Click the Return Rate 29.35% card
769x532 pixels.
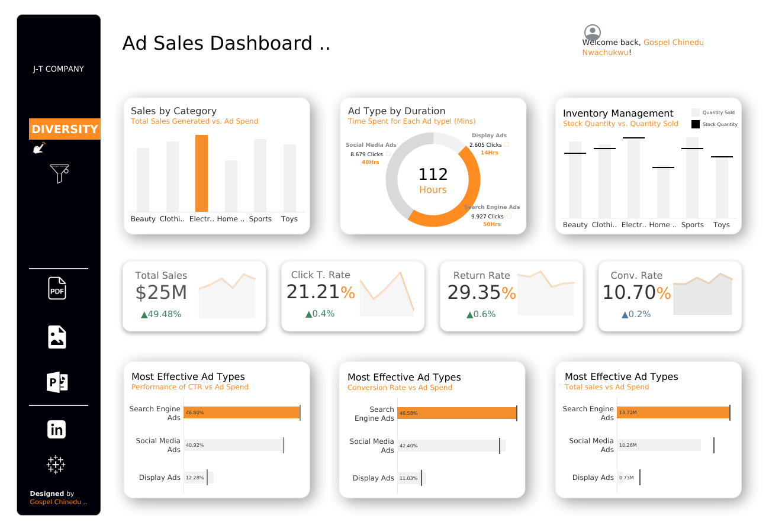tap(511, 296)
